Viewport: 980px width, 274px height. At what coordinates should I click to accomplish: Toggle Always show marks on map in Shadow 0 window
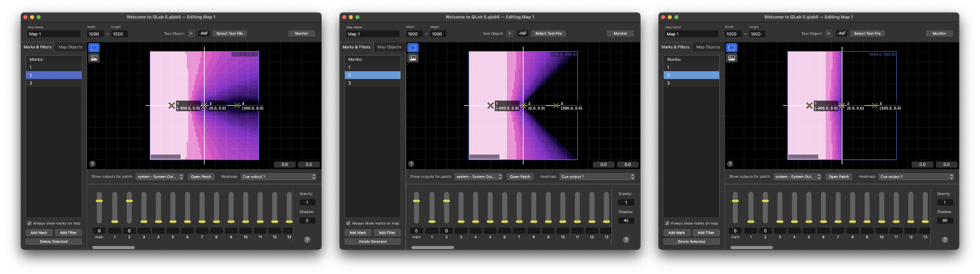pos(29,223)
